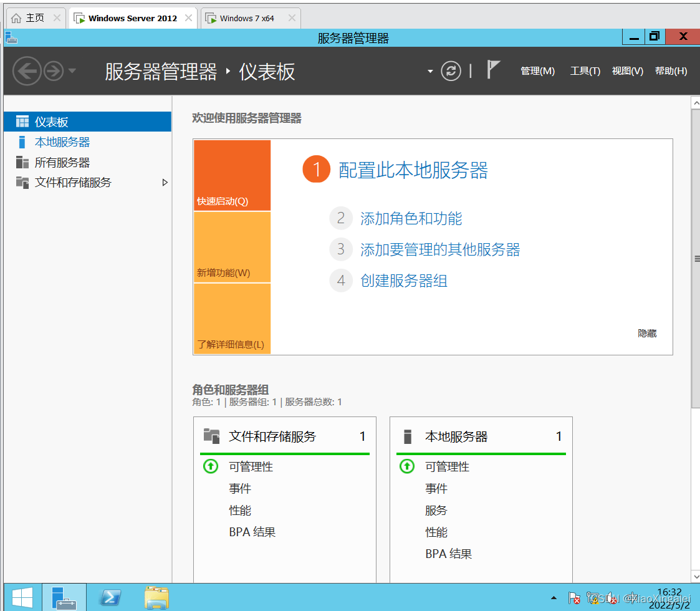
Task: Click link 添加角色和功能
Action: [411, 218]
